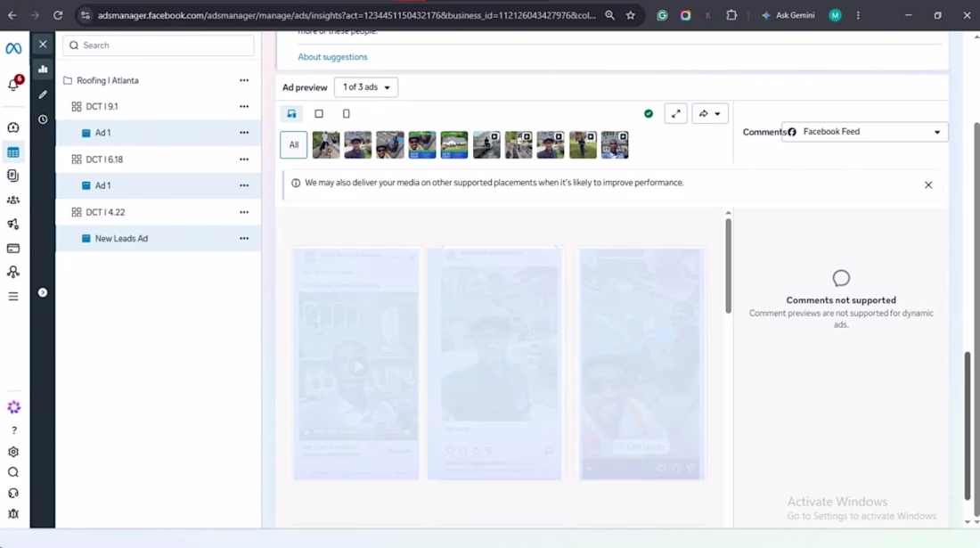Open more options for DCT | 9.1
The height and width of the screenshot is (548, 980).
click(x=244, y=107)
